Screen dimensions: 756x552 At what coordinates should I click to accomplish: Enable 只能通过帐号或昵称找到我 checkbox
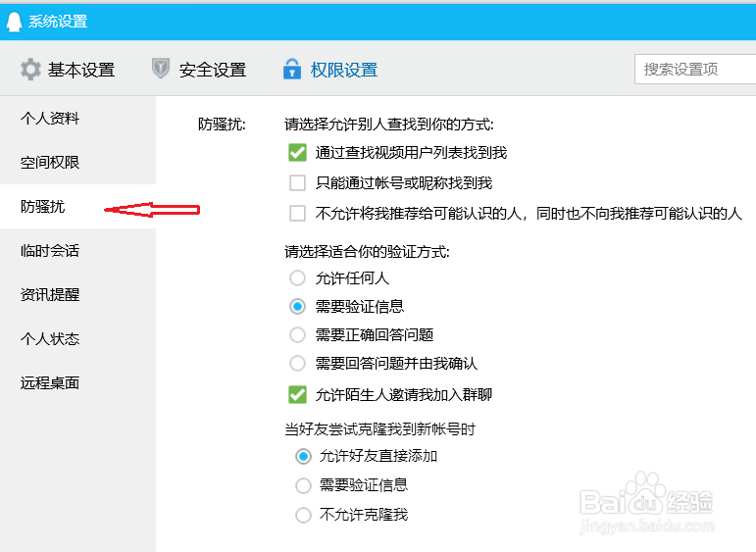tap(297, 183)
